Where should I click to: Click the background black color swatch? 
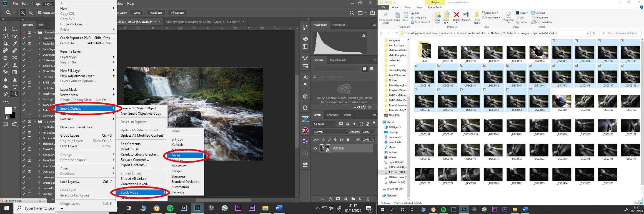14,116
